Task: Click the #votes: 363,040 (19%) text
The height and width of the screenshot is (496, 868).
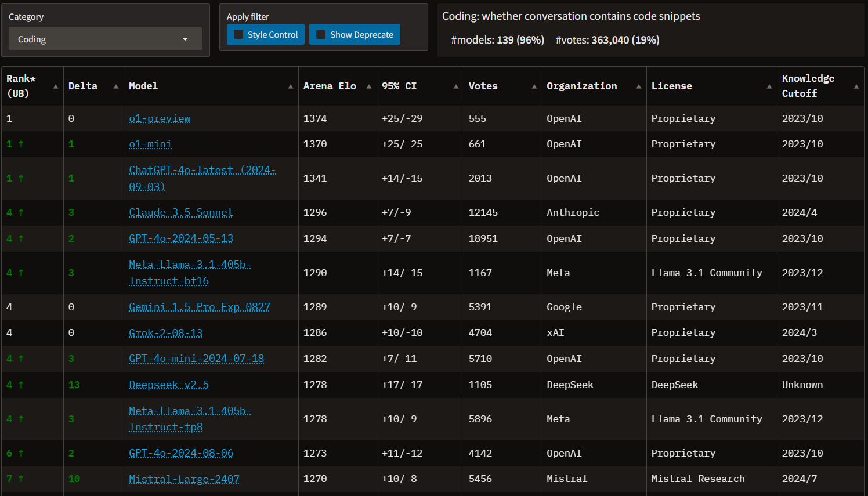Action: pos(607,40)
